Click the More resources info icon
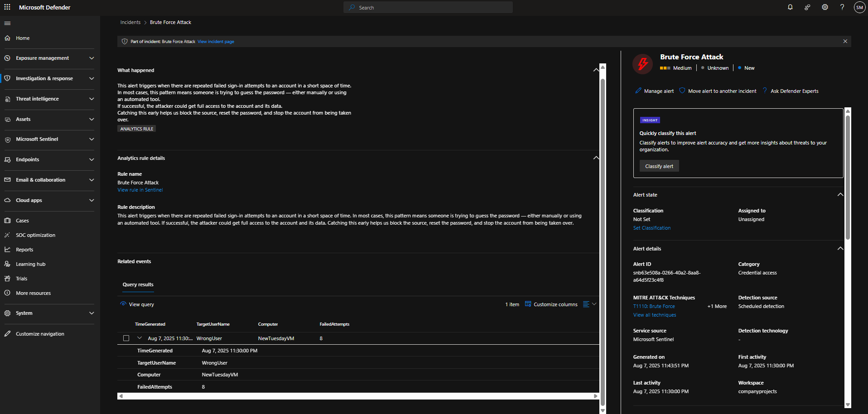 pos(7,293)
